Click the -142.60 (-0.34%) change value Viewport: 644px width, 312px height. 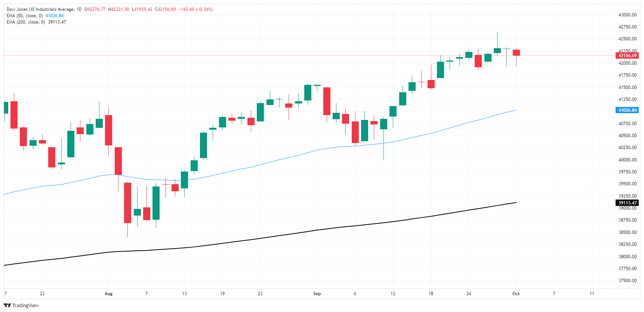tap(195, 9)
